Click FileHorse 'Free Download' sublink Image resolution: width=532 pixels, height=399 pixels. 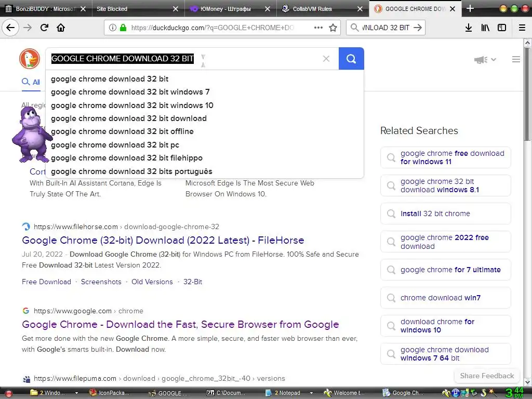[x=46, y=282]
